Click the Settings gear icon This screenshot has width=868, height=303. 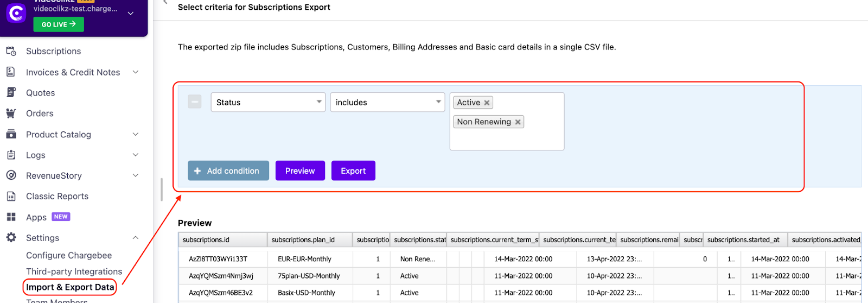point(11,237)
